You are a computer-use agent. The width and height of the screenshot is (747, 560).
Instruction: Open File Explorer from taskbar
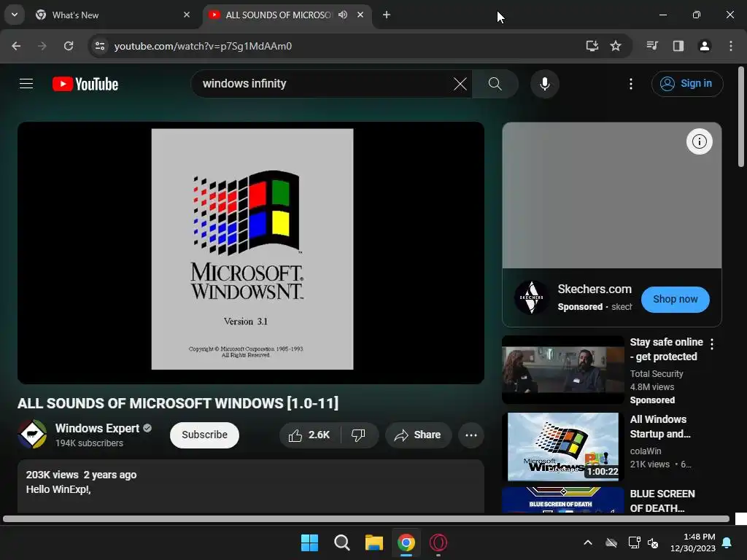point(374,542)
